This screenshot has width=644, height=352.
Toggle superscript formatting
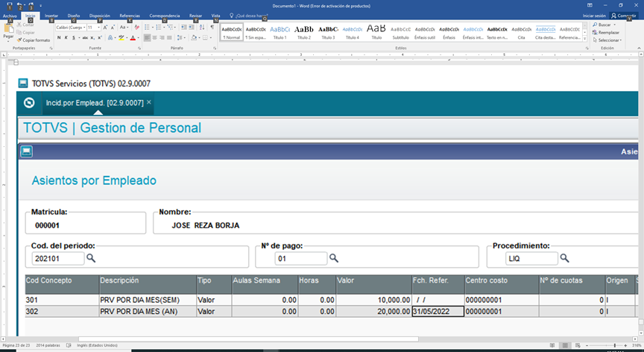click(99, 38)
